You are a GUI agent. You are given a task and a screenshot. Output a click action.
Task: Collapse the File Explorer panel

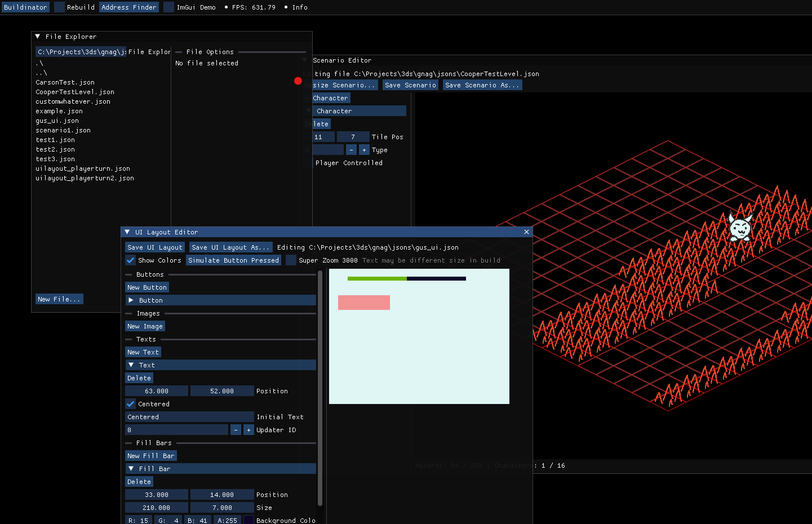coord(38,37)
